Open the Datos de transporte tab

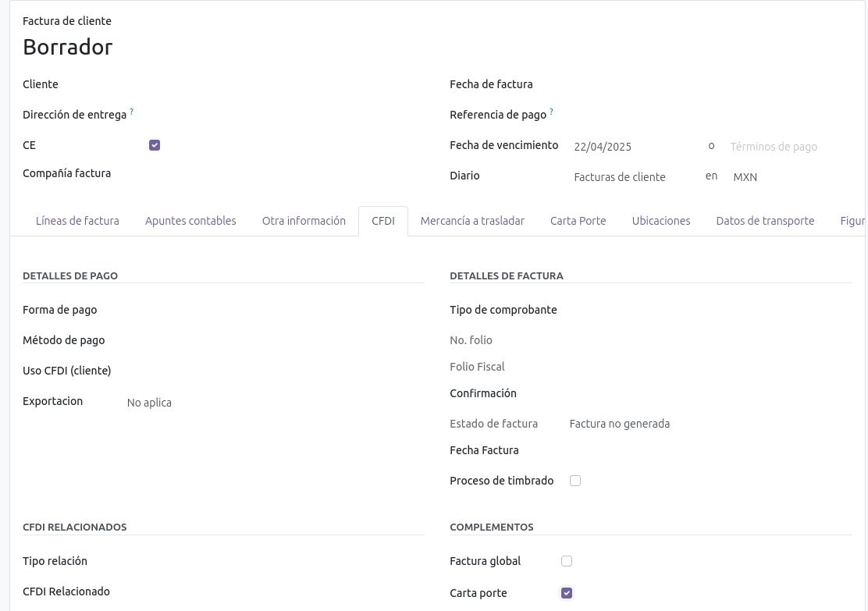point(765,221)
